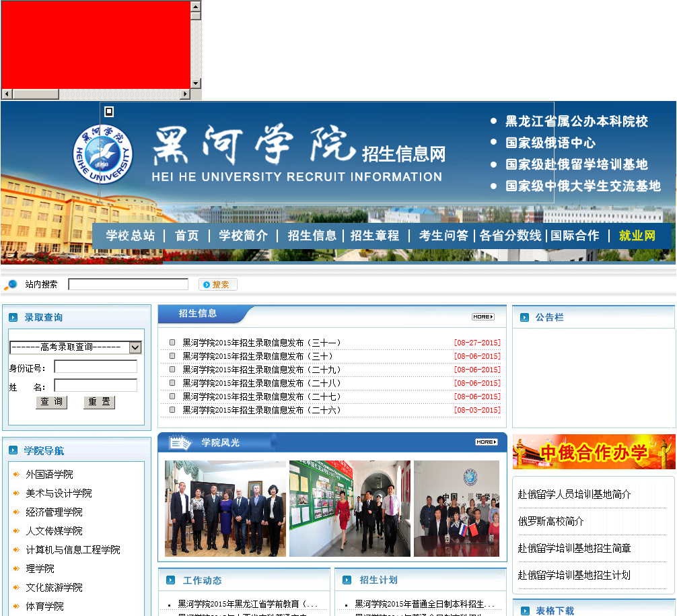Open 赴俄留学人员培训基地简介 link
Image resolution: width=677 pixels, height=616 pixels.
tap(574, 494)
